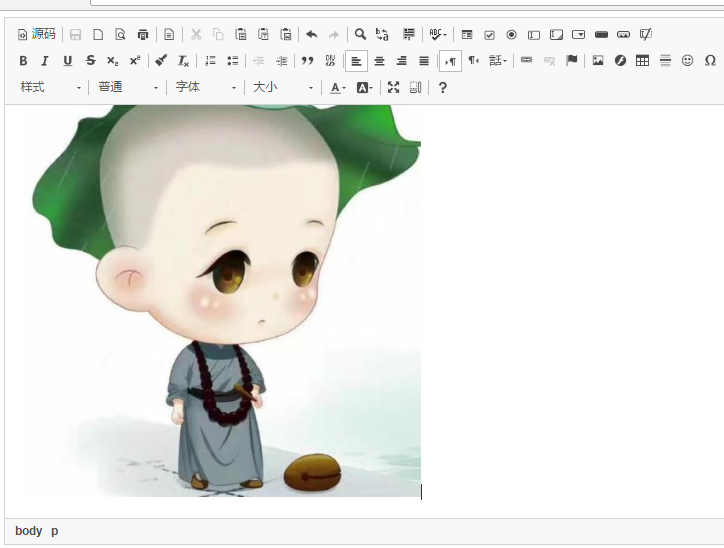Toggle superscript formatting
724x548 pixels.
135,61
